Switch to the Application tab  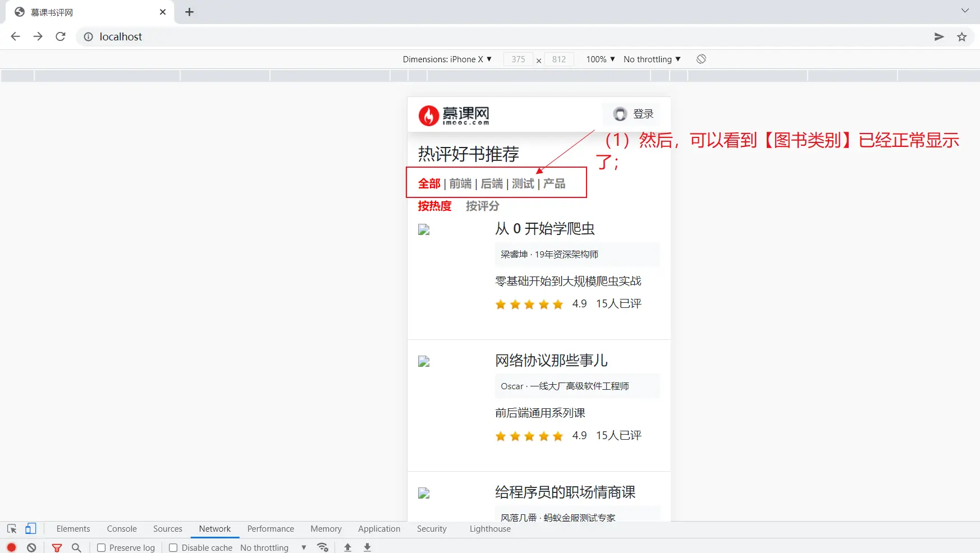click(x=379, y=528)
